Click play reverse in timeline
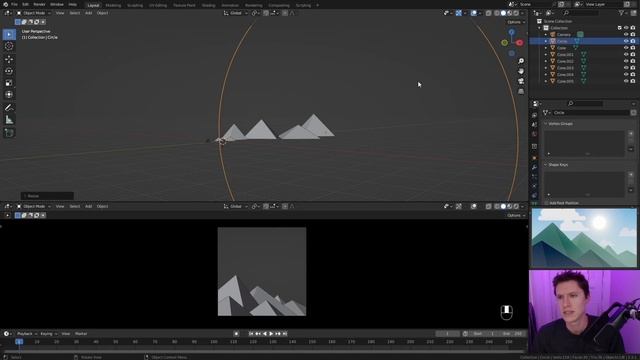This screenshot has height=360, width=640. (x=264, y=334)
